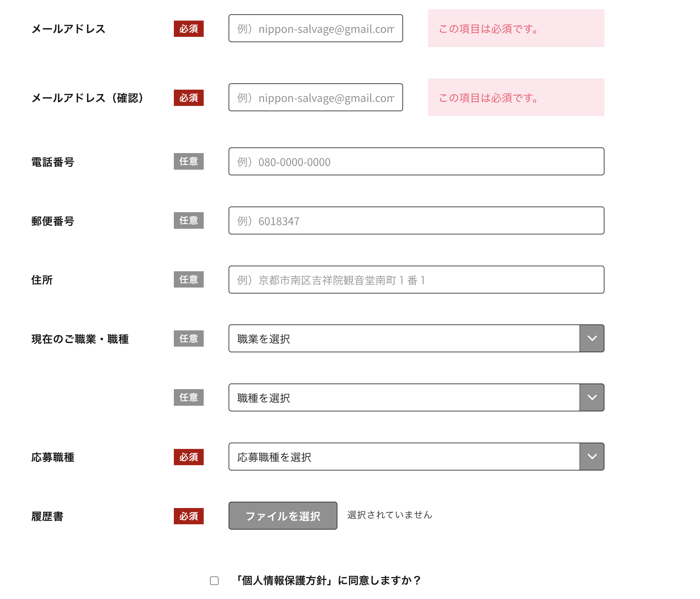Image resolution: width=700 pixels, height=599 pixels.
Task: Click the chevron arrow on 職種を選択
Action: click(x=592, y=397)
